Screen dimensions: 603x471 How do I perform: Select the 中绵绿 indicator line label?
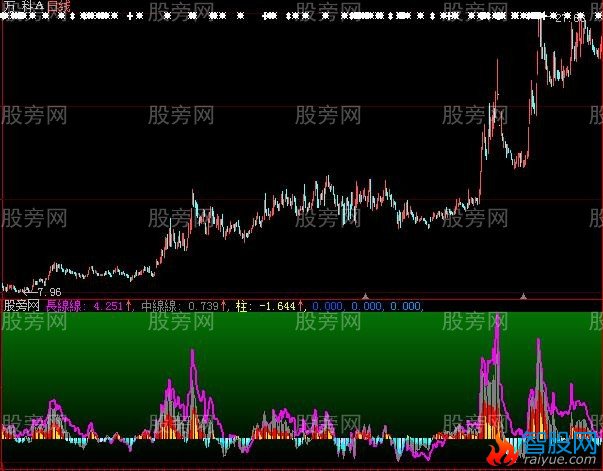(162, 305)
